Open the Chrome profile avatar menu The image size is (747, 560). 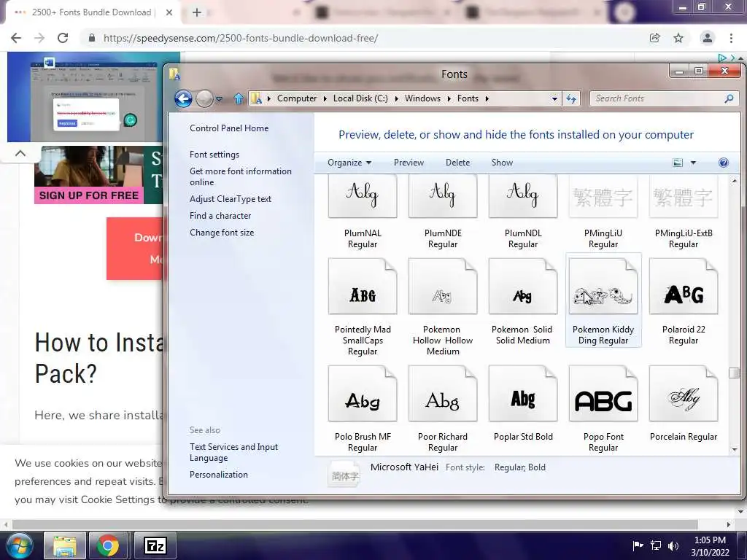point(708,38)
